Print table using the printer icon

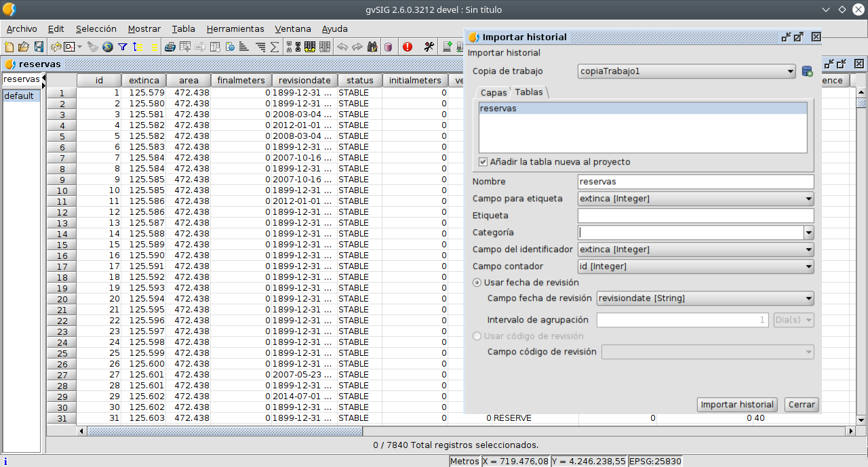[170, 47]
